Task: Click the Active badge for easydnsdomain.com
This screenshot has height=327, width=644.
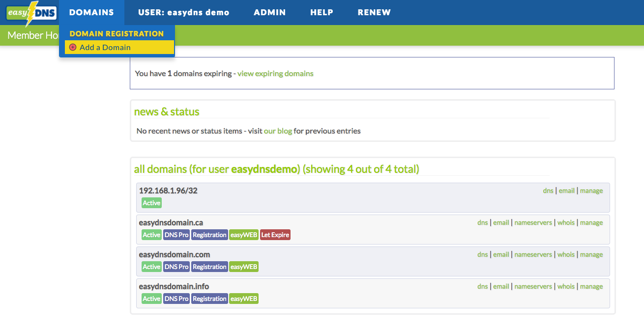Action: point(151,267)
